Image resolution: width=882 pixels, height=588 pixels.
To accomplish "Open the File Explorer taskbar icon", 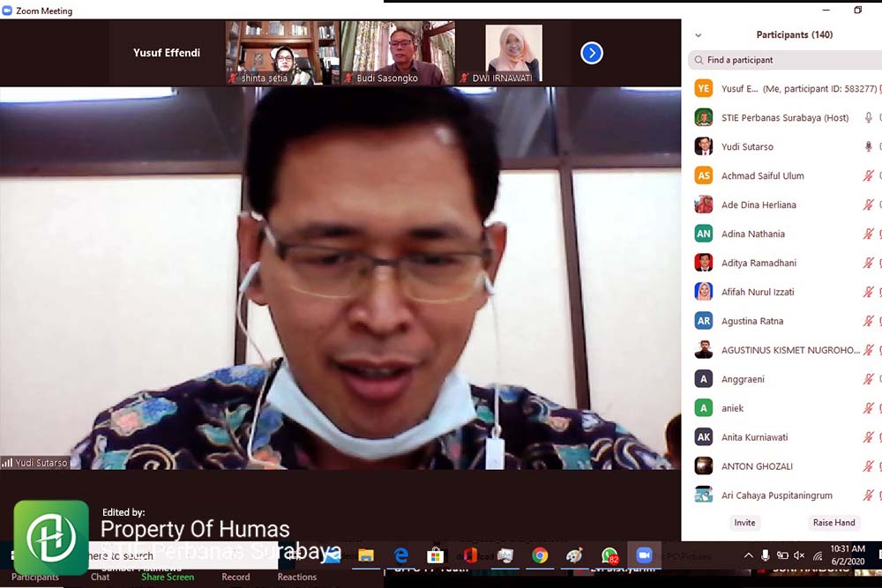I will pyautogui.click(x=366, y=556).
